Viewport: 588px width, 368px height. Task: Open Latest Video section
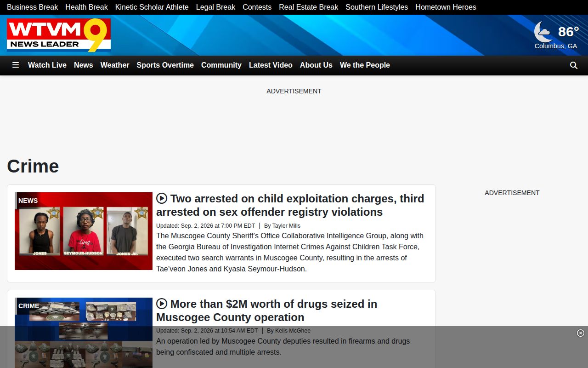click(271, 65)
